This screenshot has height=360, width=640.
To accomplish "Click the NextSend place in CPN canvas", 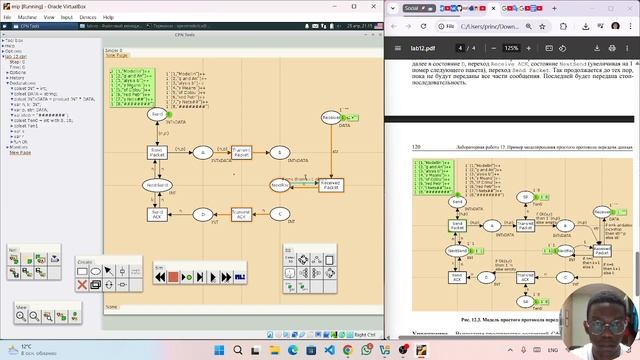I will click(x=157, y=185).
